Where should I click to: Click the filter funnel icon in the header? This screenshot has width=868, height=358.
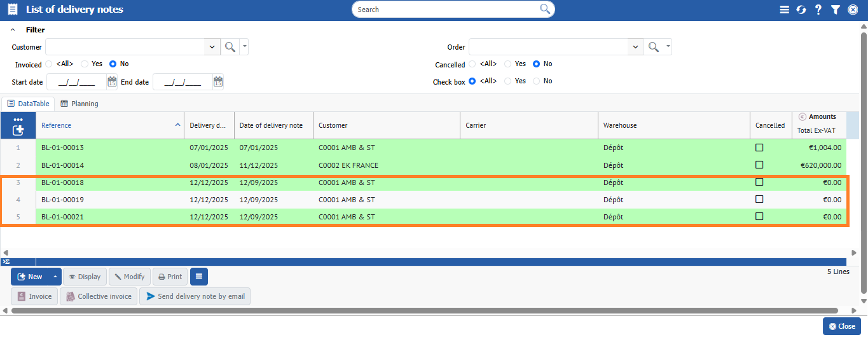click(836, 10)
